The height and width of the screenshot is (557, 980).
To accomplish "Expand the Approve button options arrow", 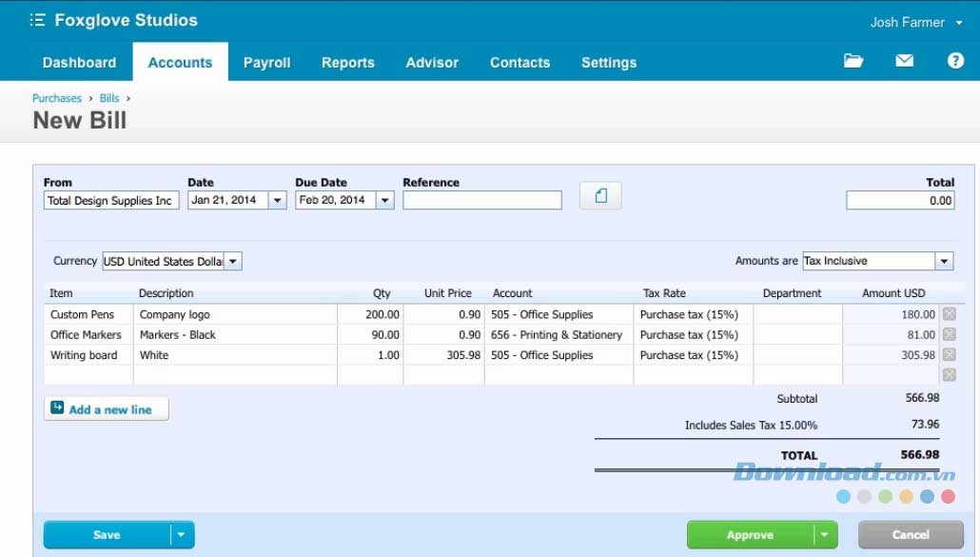I will click(825, 535).
